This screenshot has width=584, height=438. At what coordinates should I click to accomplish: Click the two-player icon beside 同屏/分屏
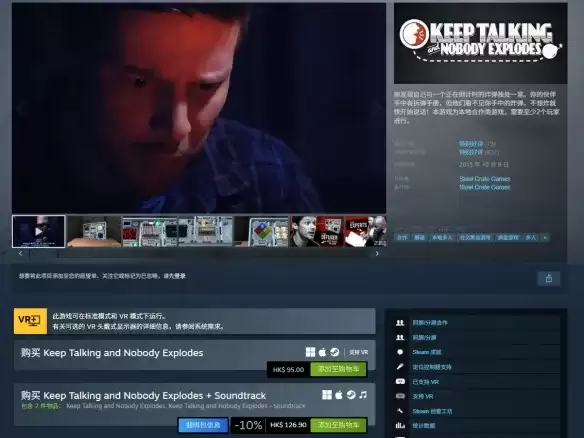[x=400, y=337]
